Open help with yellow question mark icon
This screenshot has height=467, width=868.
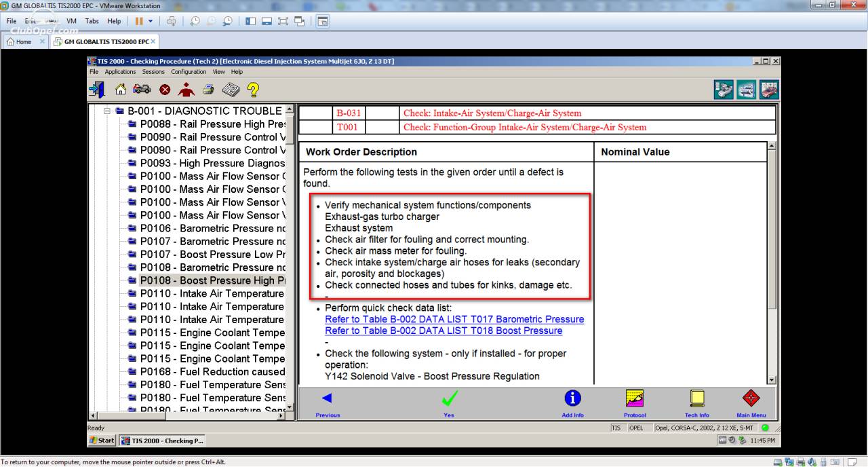coord(253,89)
